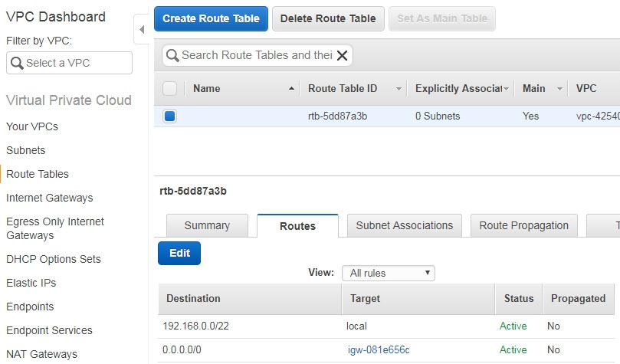Click Delete Route Table button
Screen dimensions: 620x364
[328, 18]
